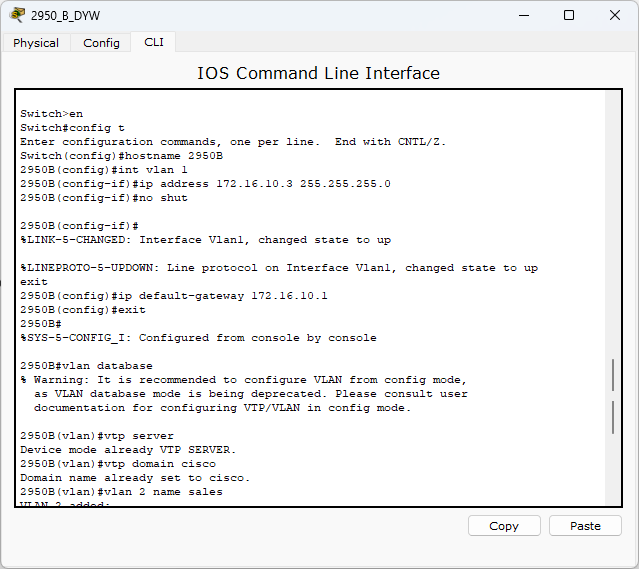Viewport: 639px width, 569px height.
Task: Click the Paste button
Action: 585,526
